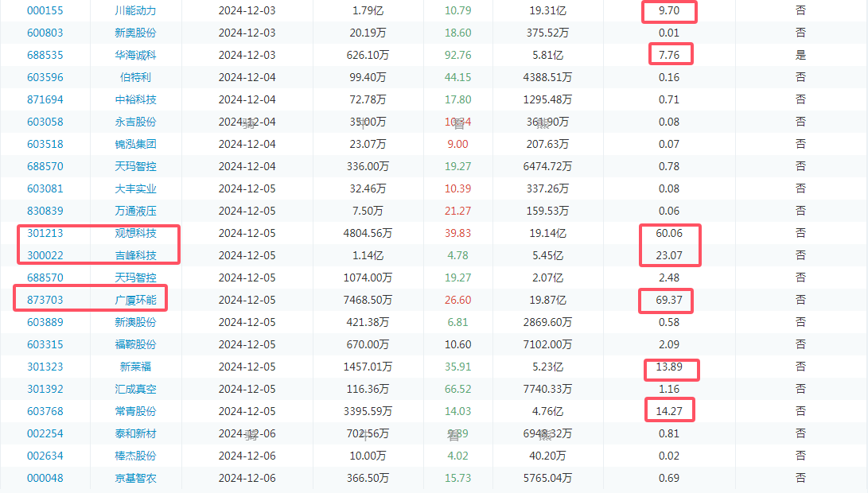Open stock code 603058 link
Viewport: 868px width, 493px height.
pyautogui.click(x=45, y=122)
